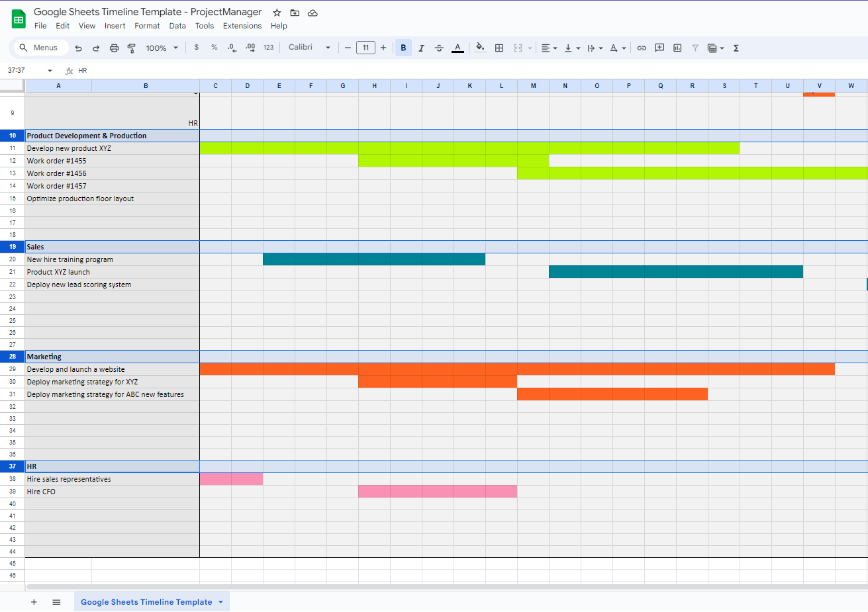Star this spreadsheet document
The image size is (868, 612).
[x=277, y=13]
